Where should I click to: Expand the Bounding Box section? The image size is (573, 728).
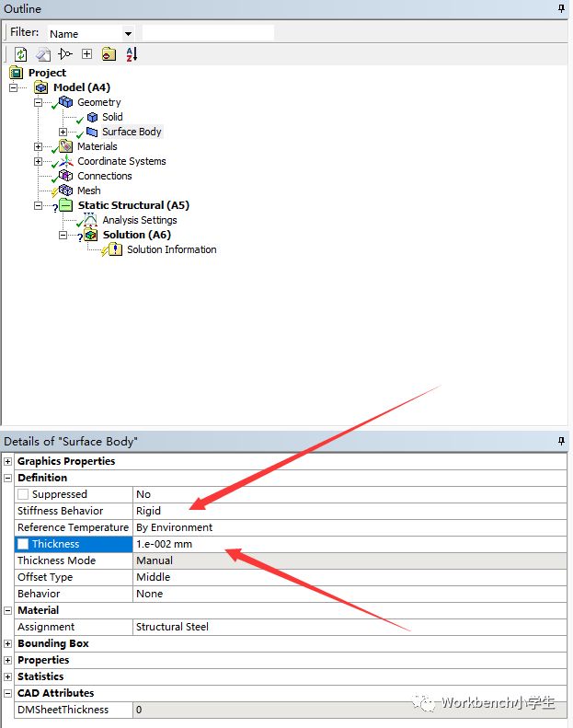(x=8, y=643)
